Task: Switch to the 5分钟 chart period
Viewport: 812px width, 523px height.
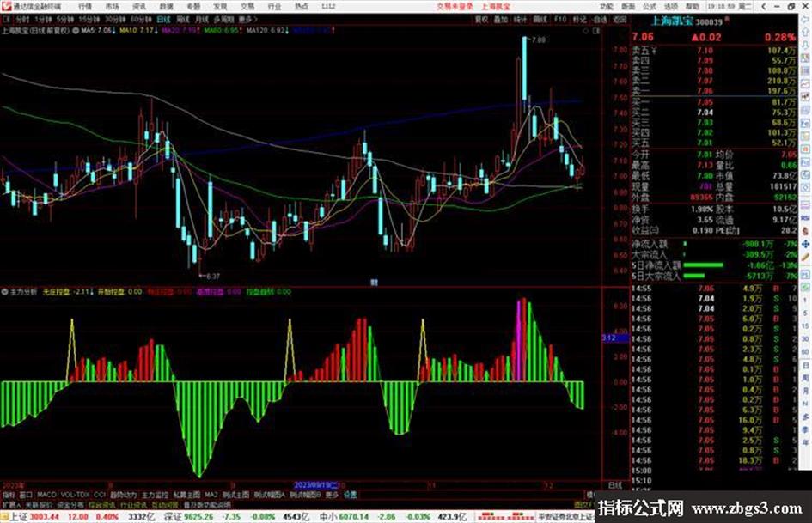Action: [x=64, y=19]
